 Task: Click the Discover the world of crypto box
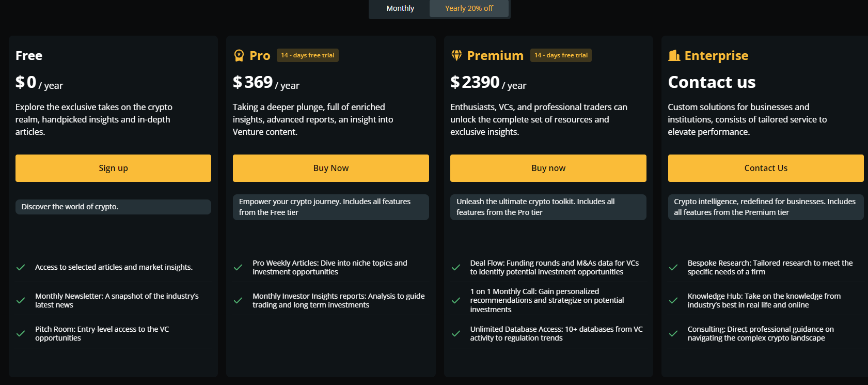[113, 207]
